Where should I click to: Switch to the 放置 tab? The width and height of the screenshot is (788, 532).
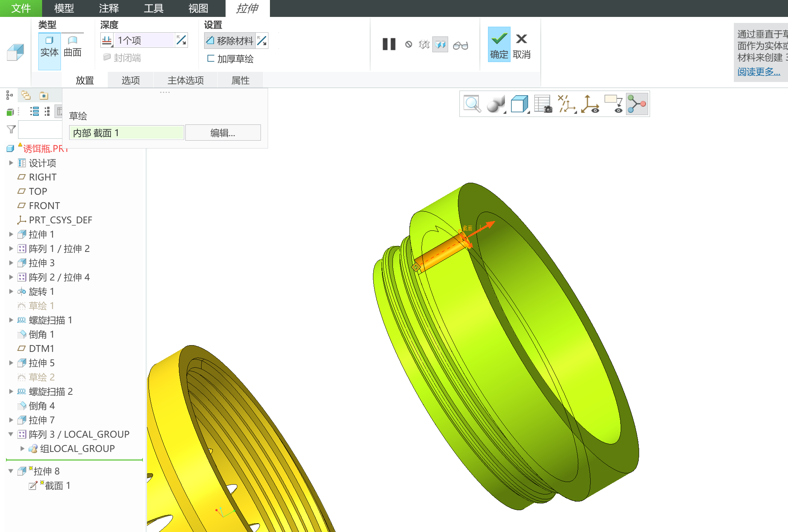pyautogui.click(x=85, y=80)
